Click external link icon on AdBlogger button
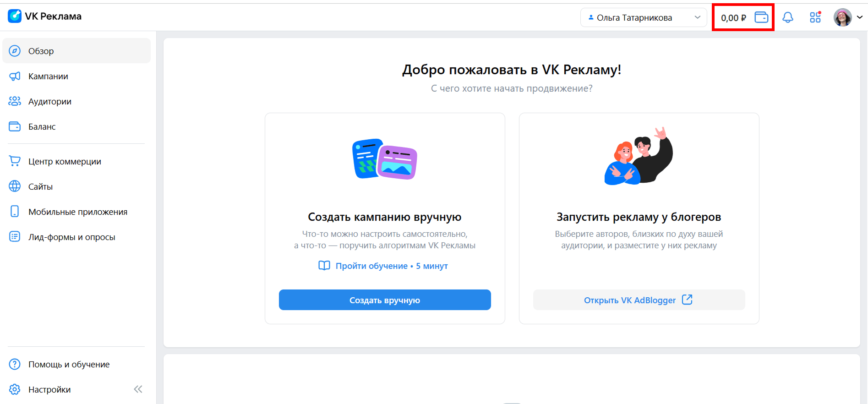The height and width of the screenshot is (404, 868). point(687,300)
